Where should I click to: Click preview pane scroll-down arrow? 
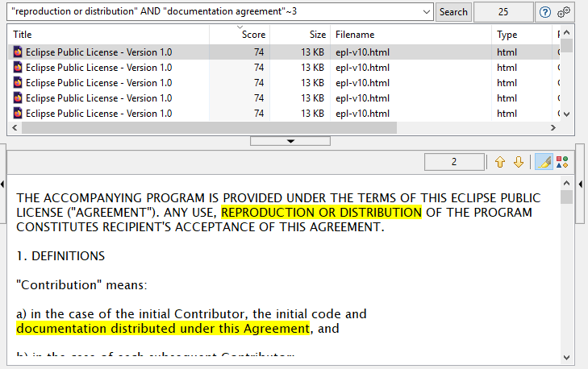coord(566,358)
